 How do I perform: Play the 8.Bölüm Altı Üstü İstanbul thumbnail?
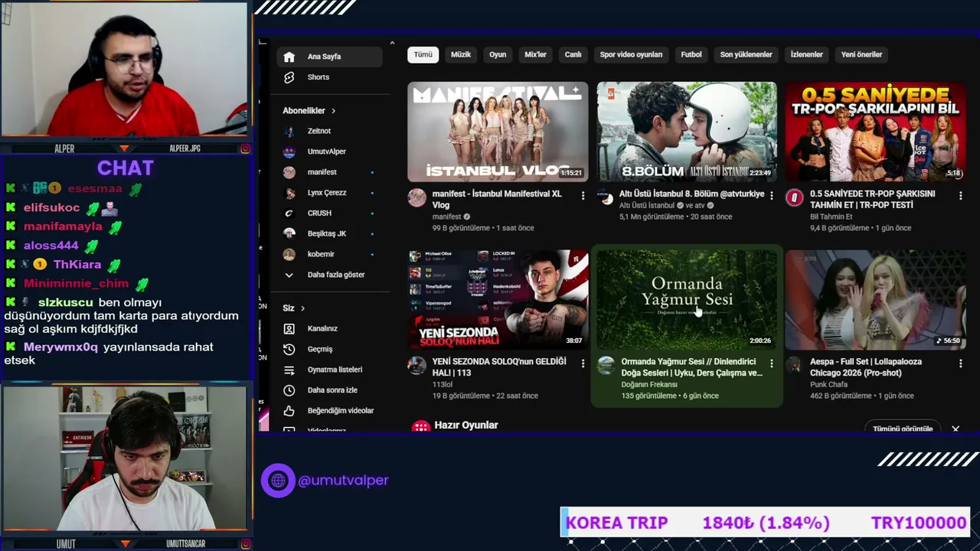click(687, 132)
